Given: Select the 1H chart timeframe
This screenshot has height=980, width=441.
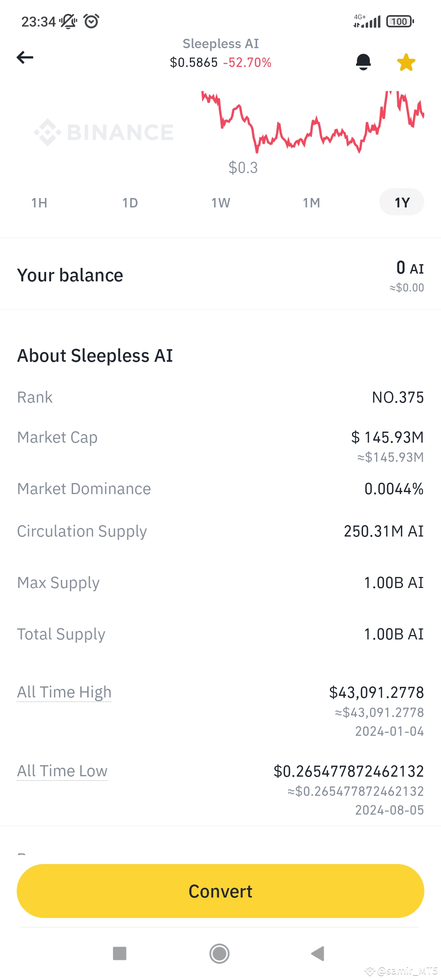Looking at the screenshot, I should coord(40,203).
